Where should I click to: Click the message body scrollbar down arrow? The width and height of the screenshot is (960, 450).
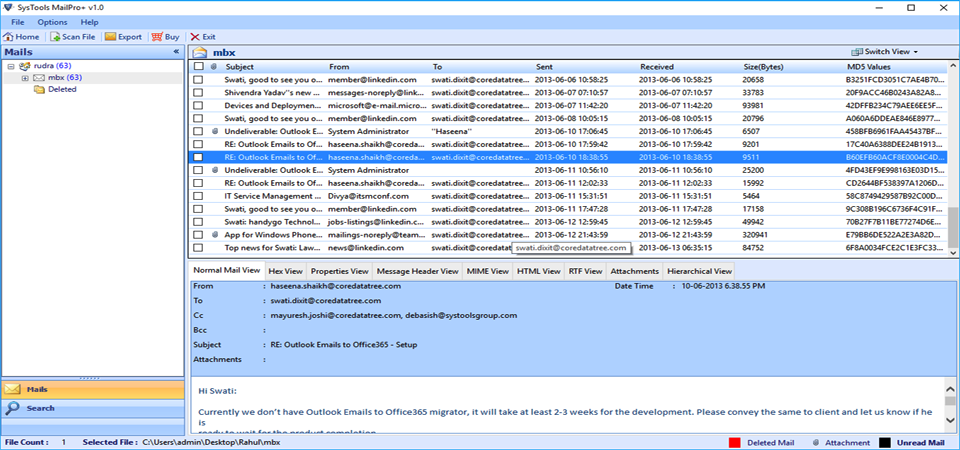tap(950, 420)
